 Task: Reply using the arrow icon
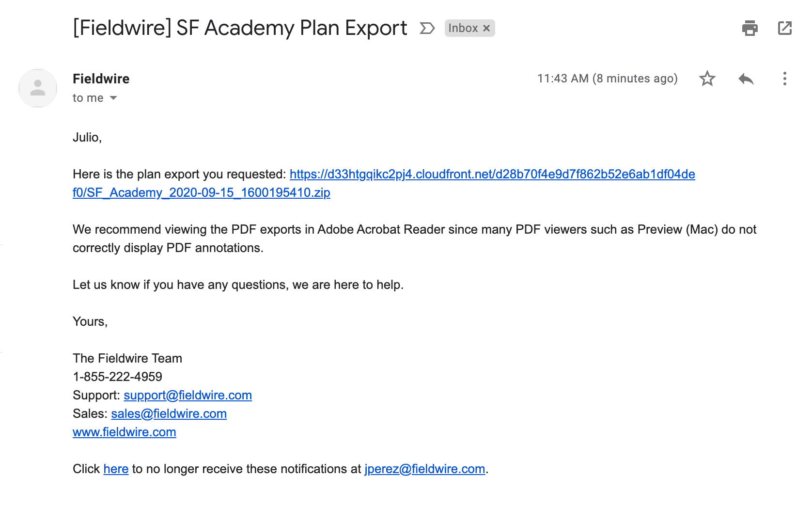click(x=746, y=79)
